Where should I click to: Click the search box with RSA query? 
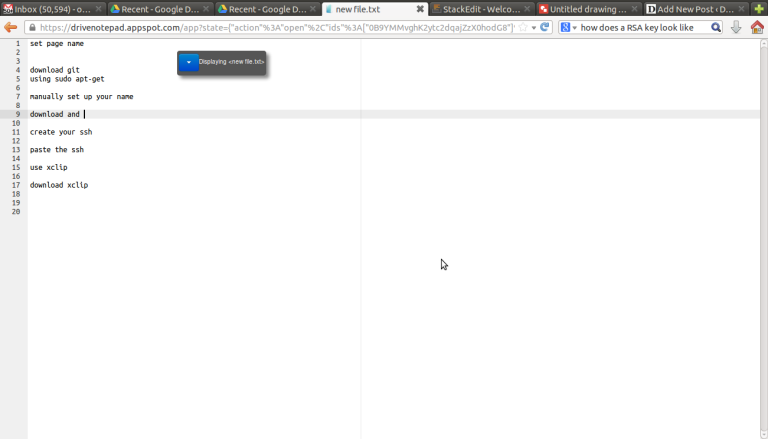tap(640, 28)
